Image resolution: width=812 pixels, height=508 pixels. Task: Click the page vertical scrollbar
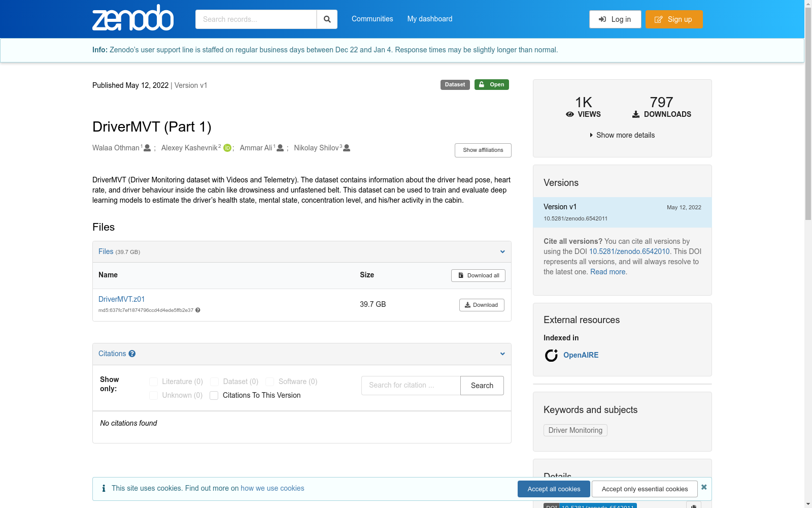pyautogui.click(x=808, y=114)
